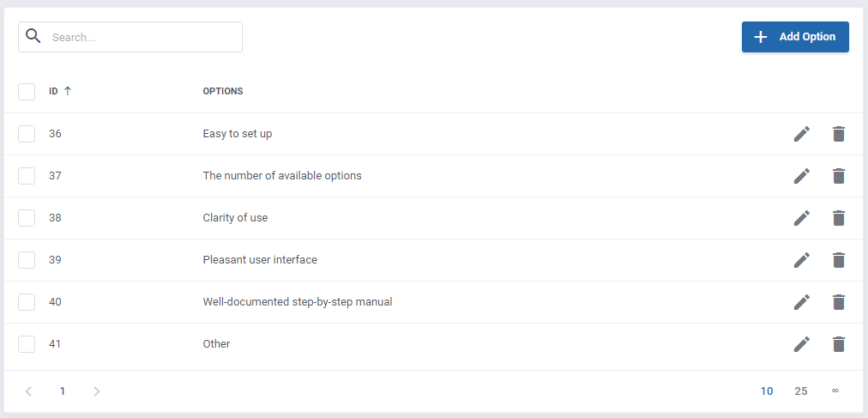Check the box for row 39
Viewport: 868px width, 418px height.
coord(27,260)
